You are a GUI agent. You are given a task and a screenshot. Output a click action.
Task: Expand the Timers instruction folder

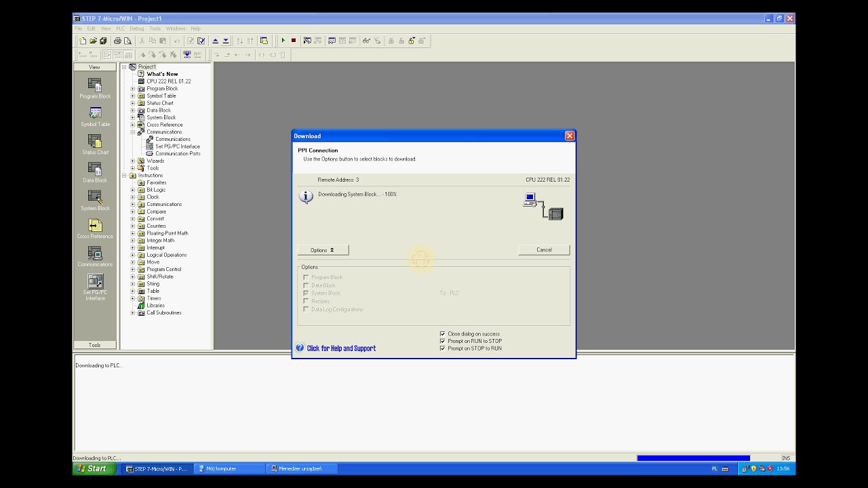tap(133, 298)
